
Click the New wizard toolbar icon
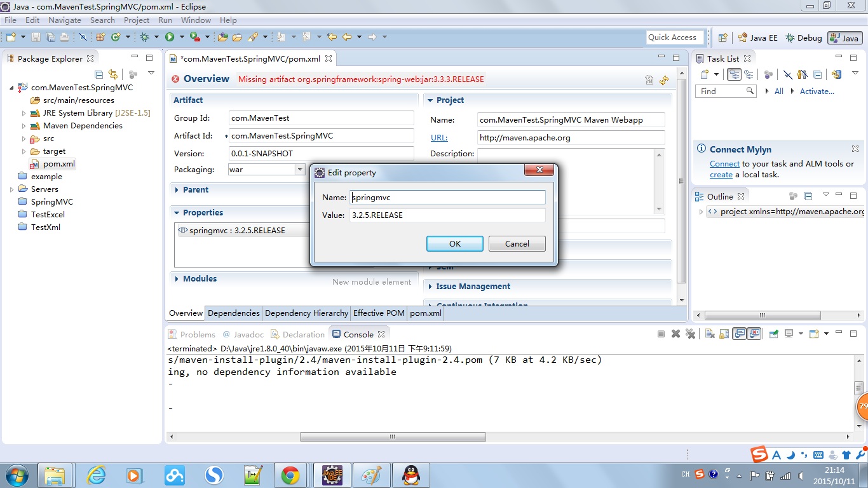11,37
